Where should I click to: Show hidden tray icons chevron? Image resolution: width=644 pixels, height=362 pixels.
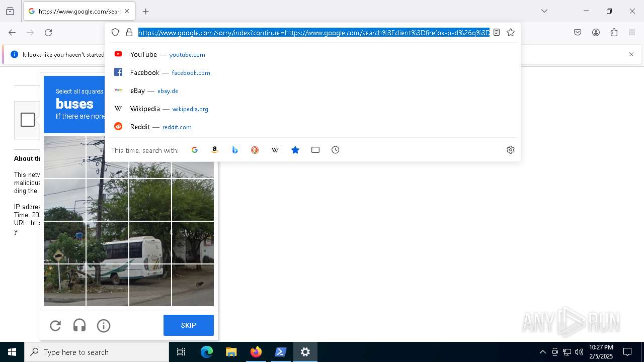click(542, 352)
